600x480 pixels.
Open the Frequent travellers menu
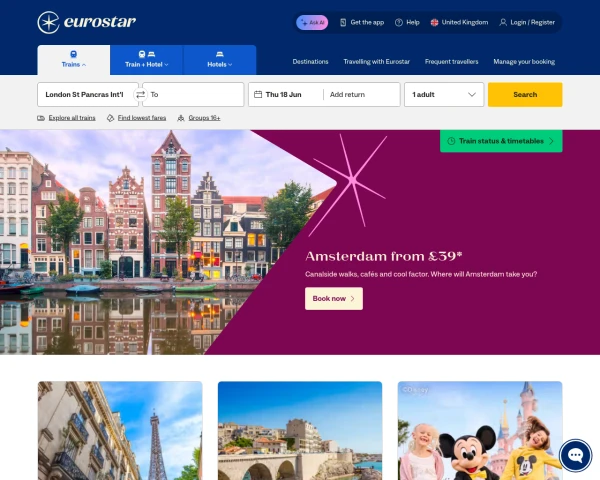point(452,62)
